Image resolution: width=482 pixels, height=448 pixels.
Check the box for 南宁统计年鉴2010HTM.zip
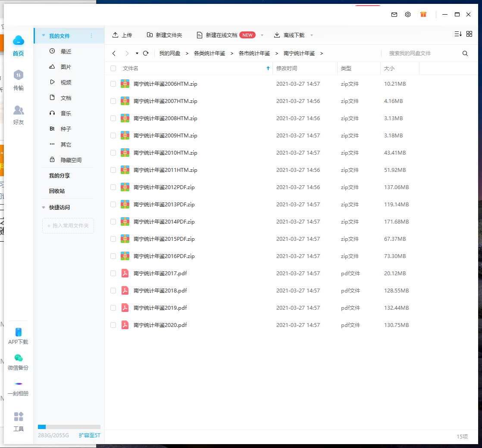[113, 152]
